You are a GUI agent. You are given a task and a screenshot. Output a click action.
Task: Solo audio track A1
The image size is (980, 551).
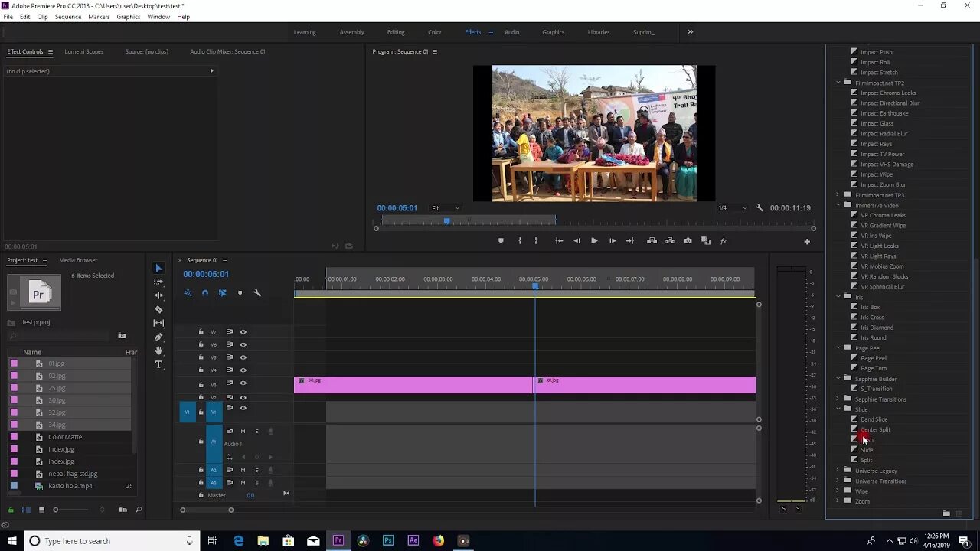tap(256, 431)
